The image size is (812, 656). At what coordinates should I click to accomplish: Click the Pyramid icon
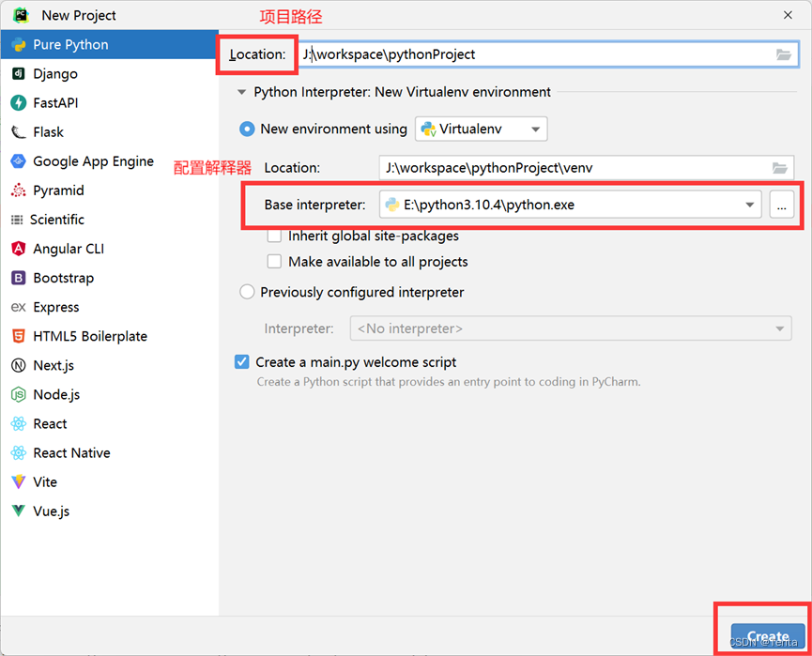pyautogui.click(x=19, y=191)
